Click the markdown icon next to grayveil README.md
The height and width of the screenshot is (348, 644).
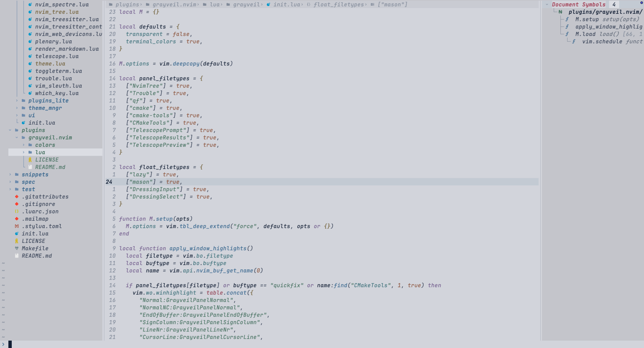[x=30, y=167]
